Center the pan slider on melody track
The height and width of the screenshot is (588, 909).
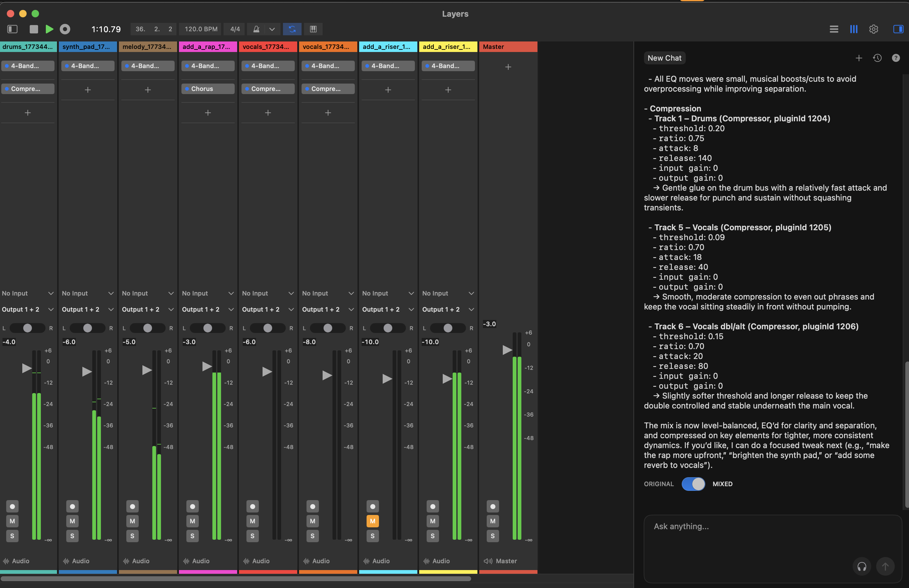148,328
